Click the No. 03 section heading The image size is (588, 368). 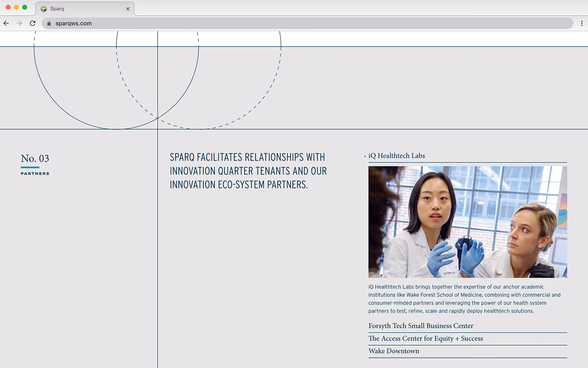point(35,159)
